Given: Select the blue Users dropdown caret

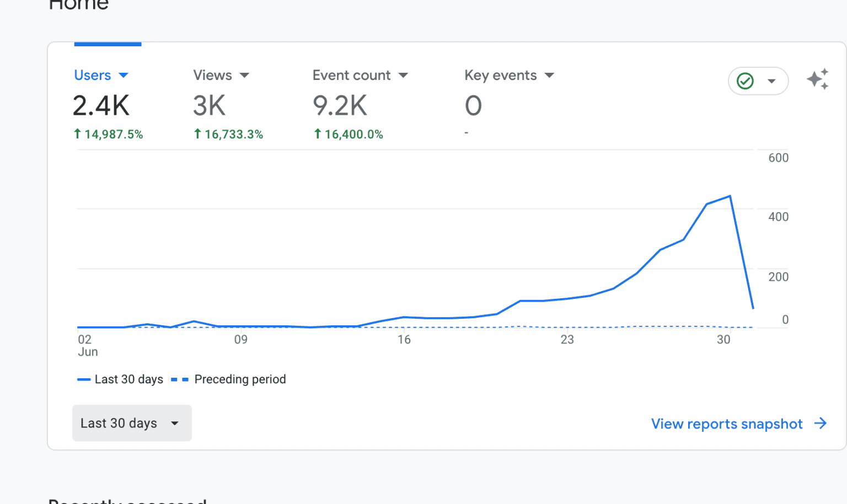Looking at the screenshot, I should pyautogui.click(x=124, y=75).
